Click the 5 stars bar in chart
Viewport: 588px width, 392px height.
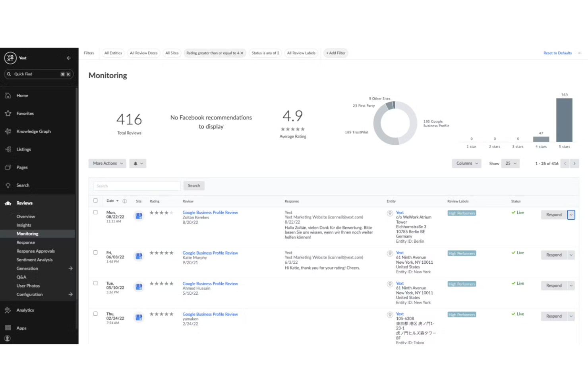coord(564,120)
